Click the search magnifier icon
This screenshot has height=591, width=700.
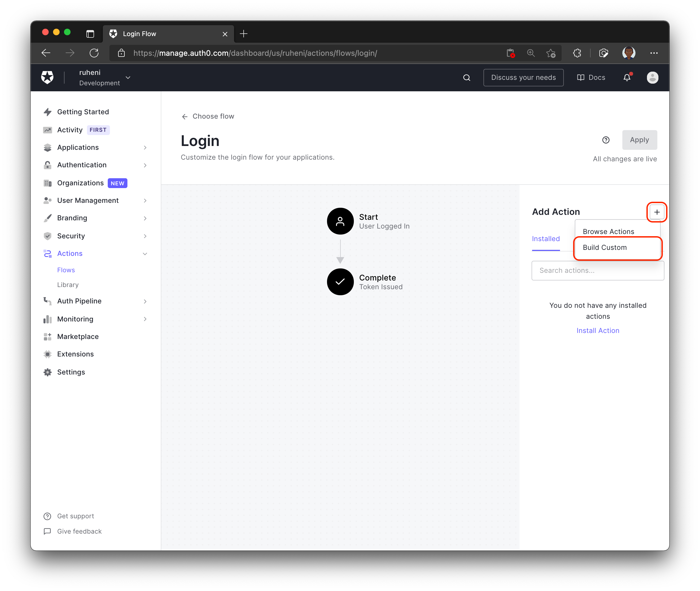[467, 77]
